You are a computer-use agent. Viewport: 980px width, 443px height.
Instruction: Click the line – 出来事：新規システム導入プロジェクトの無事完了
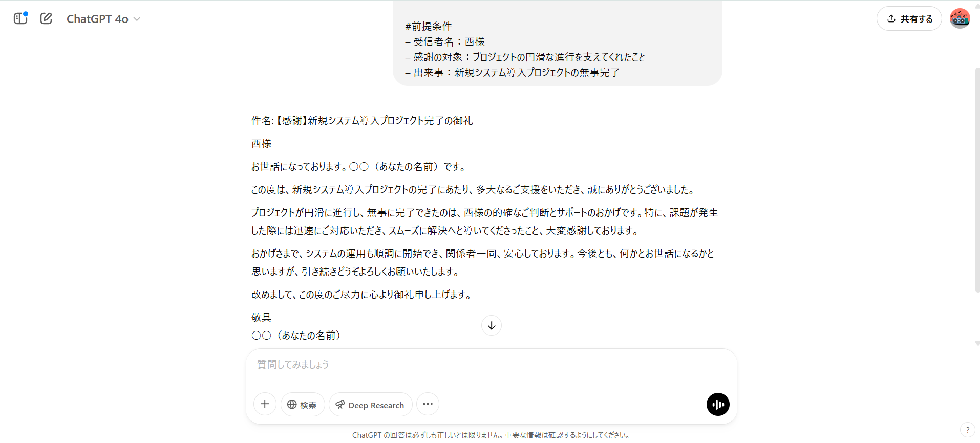513,72
